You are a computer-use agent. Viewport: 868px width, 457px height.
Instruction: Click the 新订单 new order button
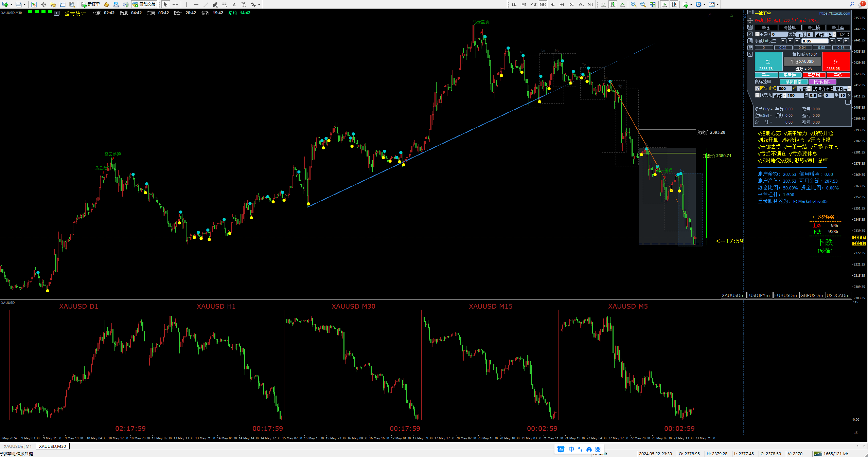click(x=90, y=4)
